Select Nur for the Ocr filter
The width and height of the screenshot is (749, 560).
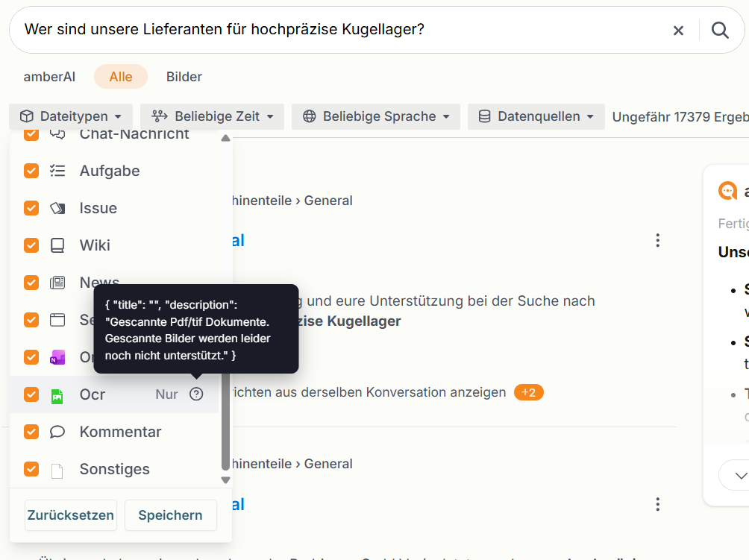pyautogui.click(x=166, y=394)
